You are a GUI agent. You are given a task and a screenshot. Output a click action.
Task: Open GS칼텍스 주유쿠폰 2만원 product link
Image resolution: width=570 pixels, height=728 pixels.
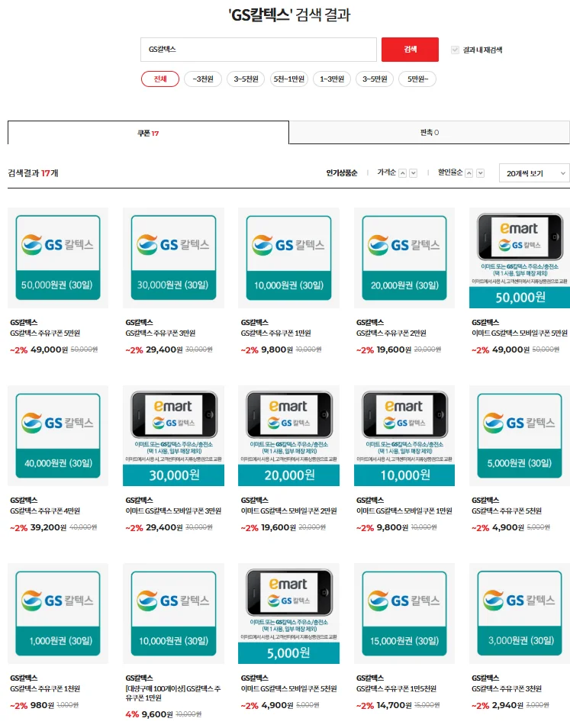pos(391,333)
